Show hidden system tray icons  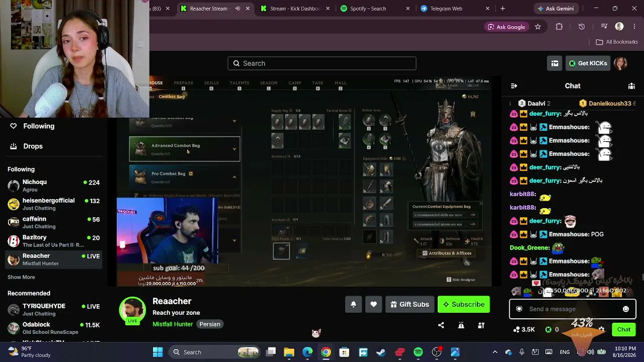[495, 352]
